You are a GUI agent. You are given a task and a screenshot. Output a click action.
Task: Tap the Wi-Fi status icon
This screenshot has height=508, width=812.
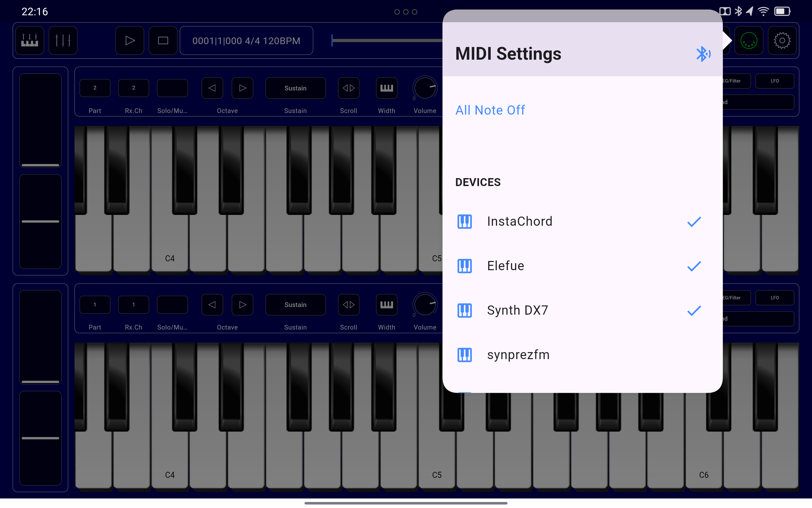(763, 11)
